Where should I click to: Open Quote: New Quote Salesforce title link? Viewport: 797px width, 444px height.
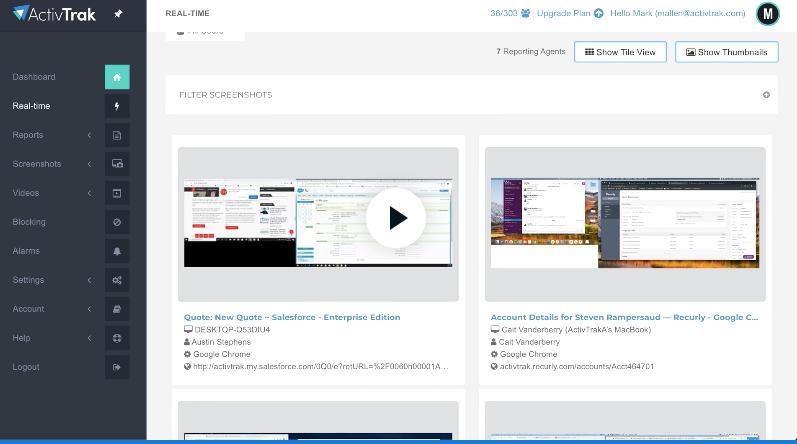tap(292, 317)
